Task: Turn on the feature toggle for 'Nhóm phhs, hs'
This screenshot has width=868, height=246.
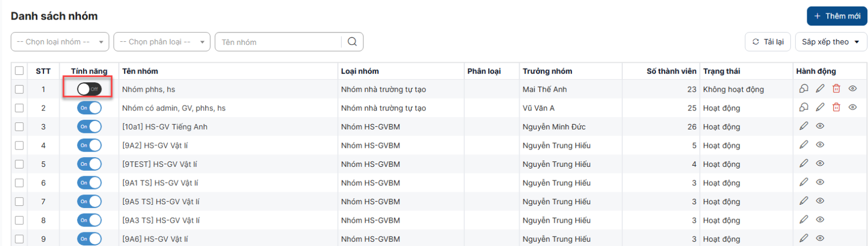Action: 89,89
